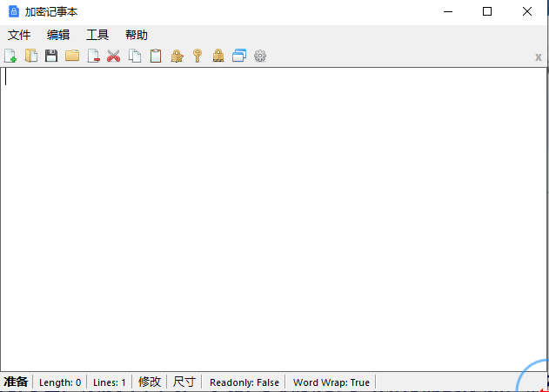Screen dimensions: 549x392
Task: Click the blue stacked windows icon
Action: pyautogui.click(x=239, y=56)
